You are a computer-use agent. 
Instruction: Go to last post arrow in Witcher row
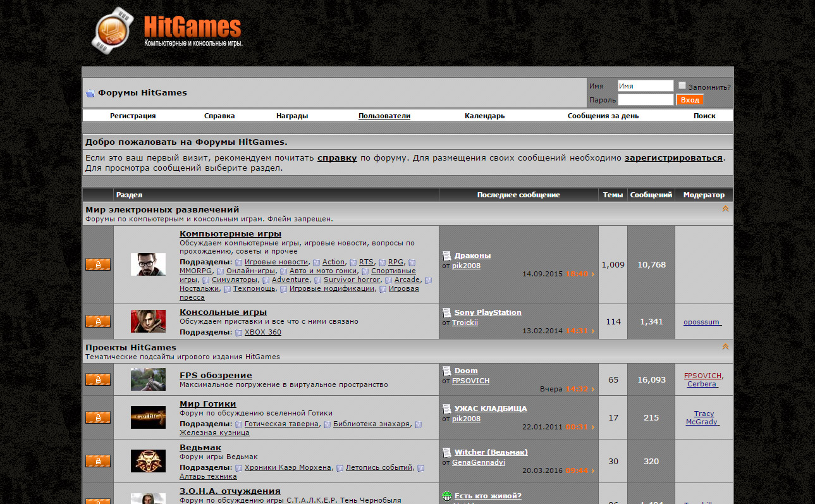pyautogui.click(x=592, y=471)
